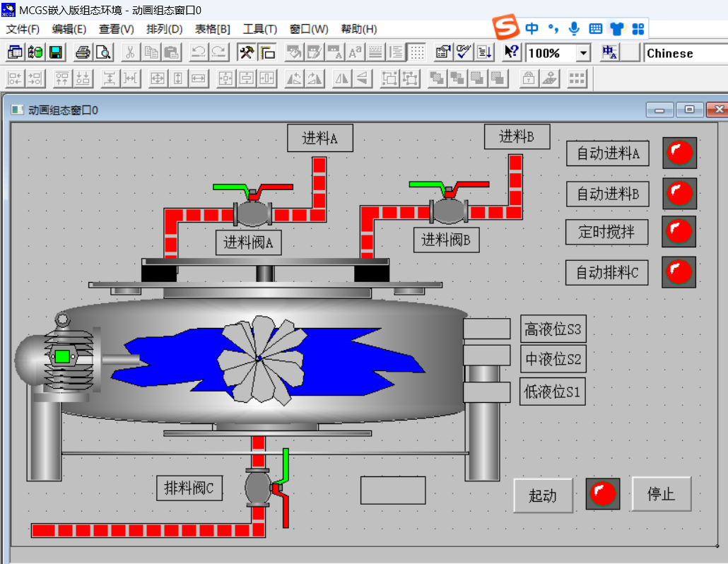Click the 起动 start button
Viewport: 728px width, 564px height.
click(x=543, y=495)
